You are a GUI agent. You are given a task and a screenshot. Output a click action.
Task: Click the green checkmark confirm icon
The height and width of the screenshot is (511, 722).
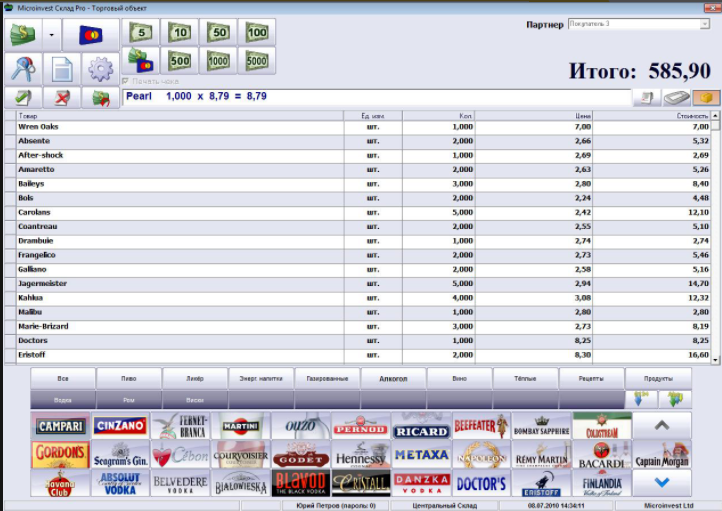point(22,98)
